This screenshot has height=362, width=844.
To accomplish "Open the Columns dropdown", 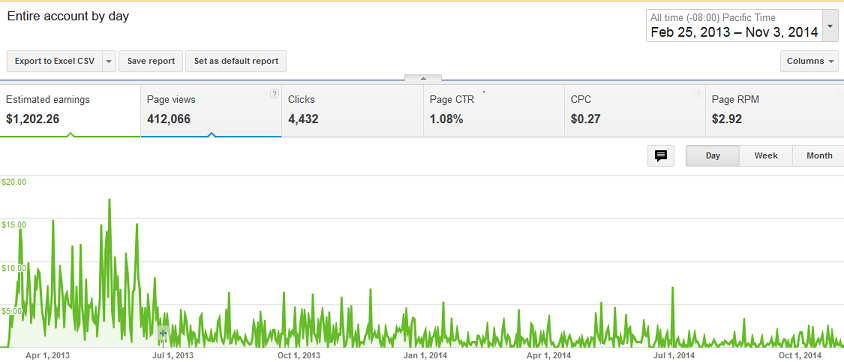I will (810, 61).
